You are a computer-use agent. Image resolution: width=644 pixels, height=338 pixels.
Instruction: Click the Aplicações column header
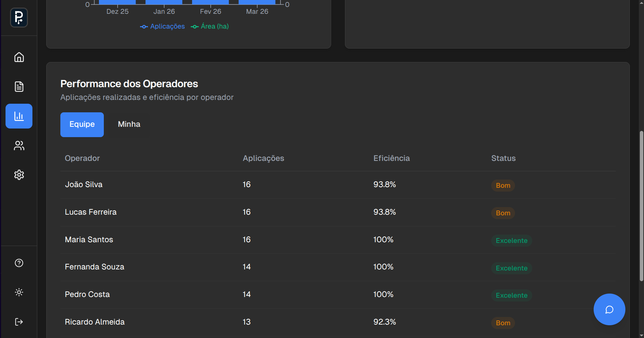pyautogui.click(x=263, y=158)
